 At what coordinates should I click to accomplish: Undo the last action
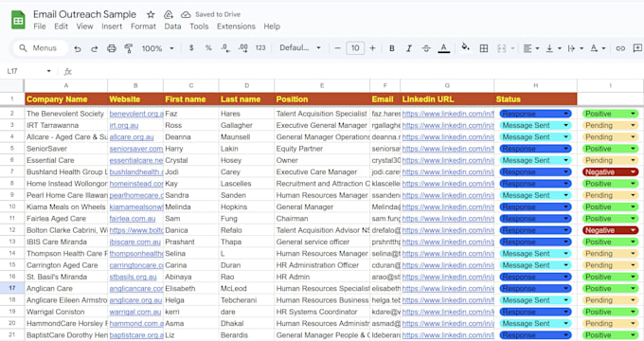pyautogui.click(x=78, y=48)
